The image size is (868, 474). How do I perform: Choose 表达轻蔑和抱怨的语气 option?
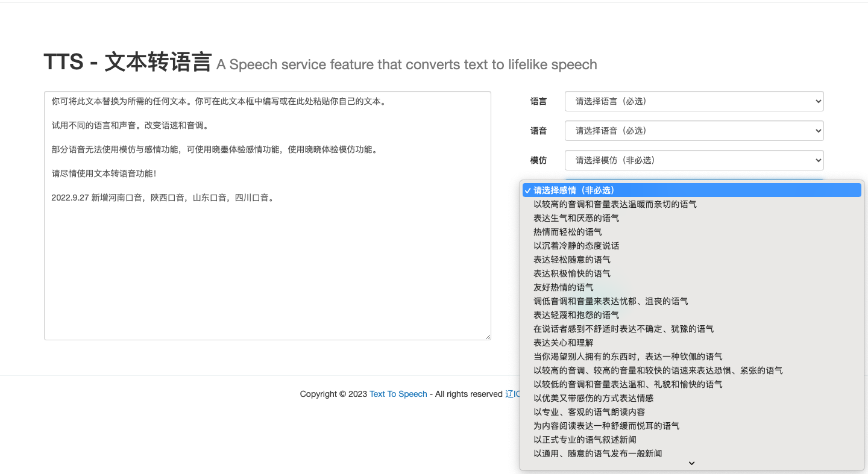pyautogui.click(x=576, y=315)
